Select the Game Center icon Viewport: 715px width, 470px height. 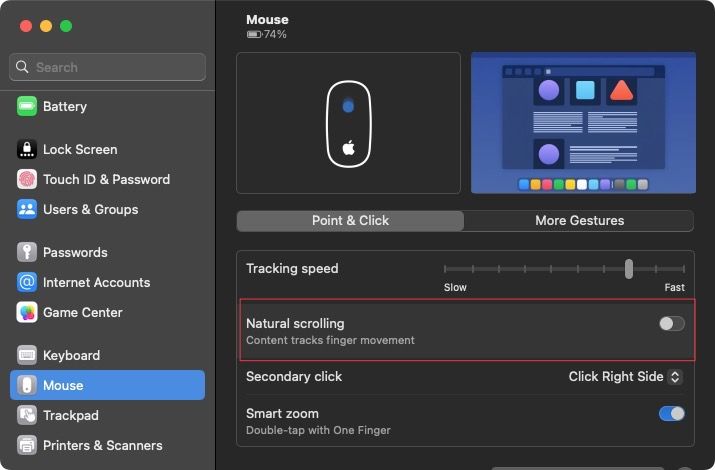[x=27, y=313]
